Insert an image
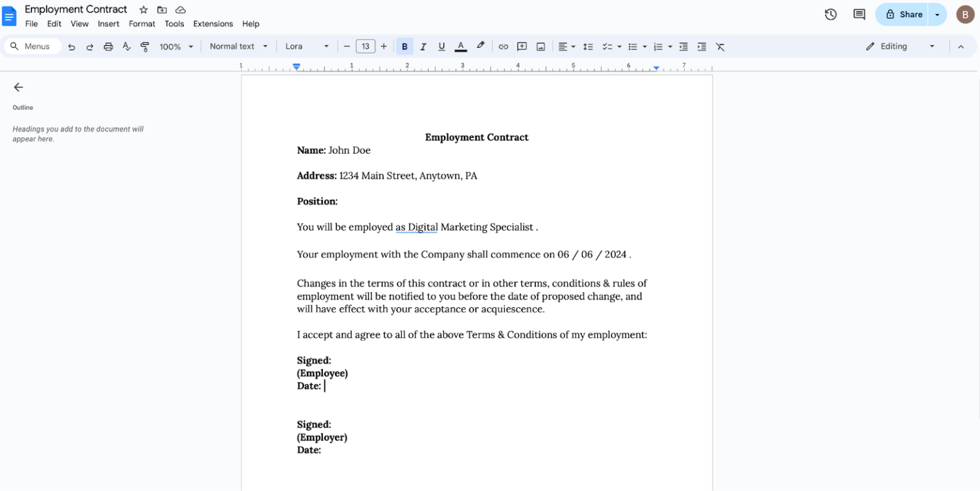This screenshot has width=980, height=491. pyautogui.click(x=540, y=46)
